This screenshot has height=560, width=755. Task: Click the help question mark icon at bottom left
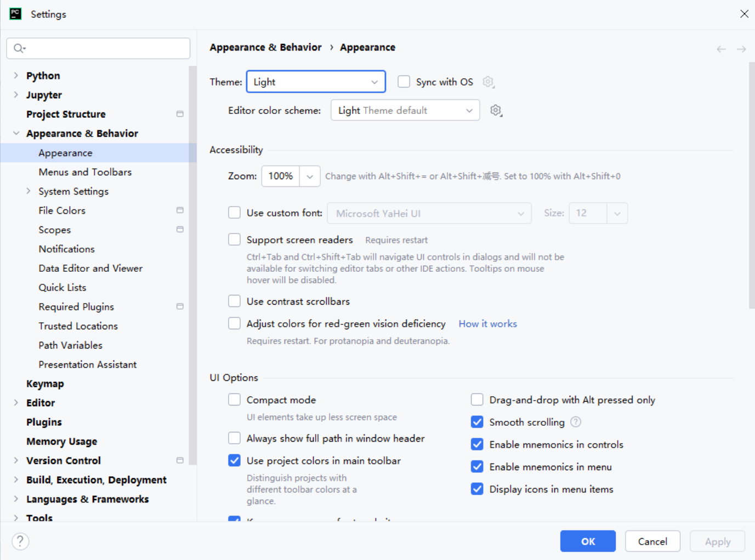pos(20,541)
